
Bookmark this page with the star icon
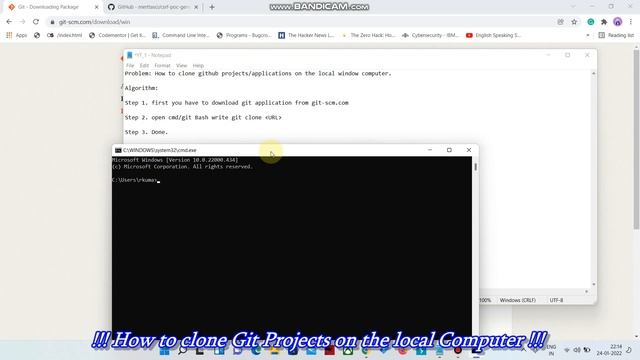[x=574, y=22]
